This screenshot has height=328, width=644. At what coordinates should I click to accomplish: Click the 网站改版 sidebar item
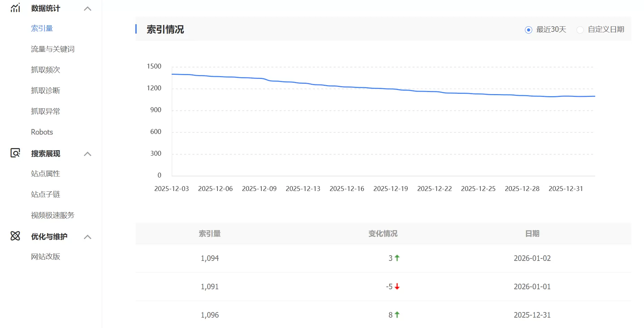coord(46,257)
